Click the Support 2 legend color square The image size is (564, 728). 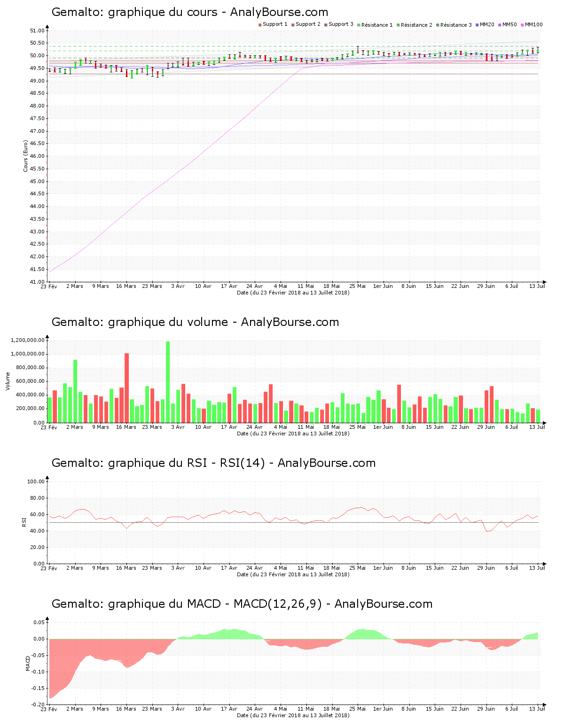click(x=293, y=25)
